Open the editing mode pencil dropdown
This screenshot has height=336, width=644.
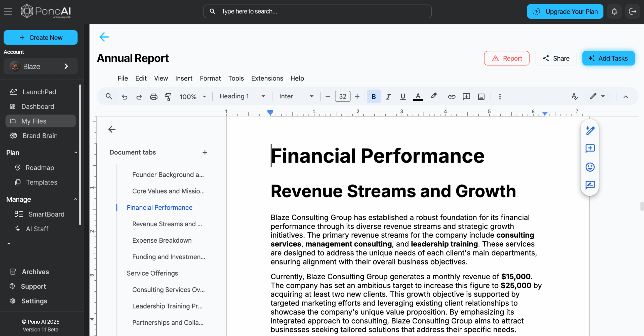(x=597, y=96)
